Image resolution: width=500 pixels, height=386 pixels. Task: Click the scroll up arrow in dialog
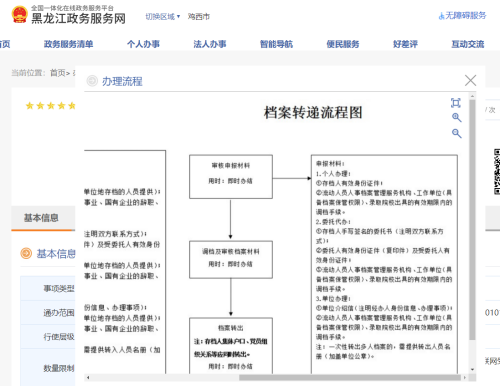472,97
